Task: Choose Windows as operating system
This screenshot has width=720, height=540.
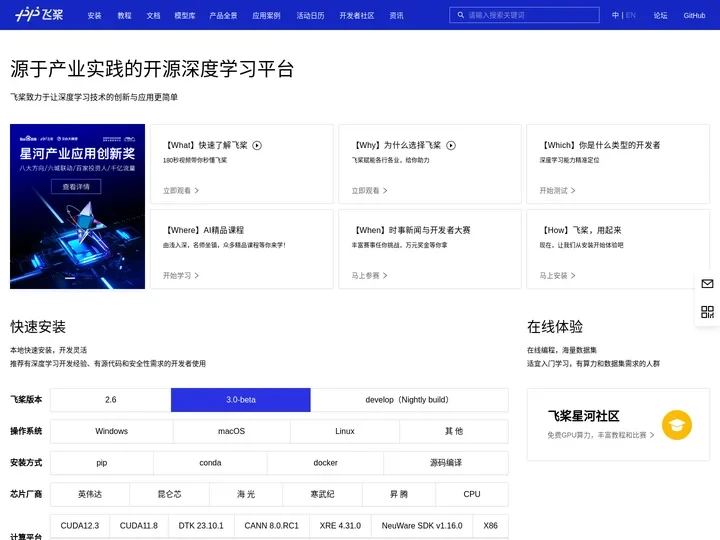Action: (x=112, y=431)
